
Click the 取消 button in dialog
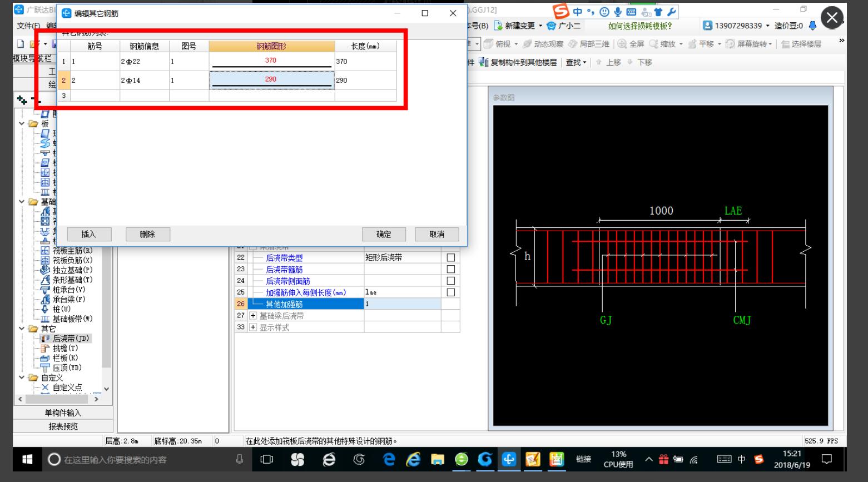[x=437, y=234]
